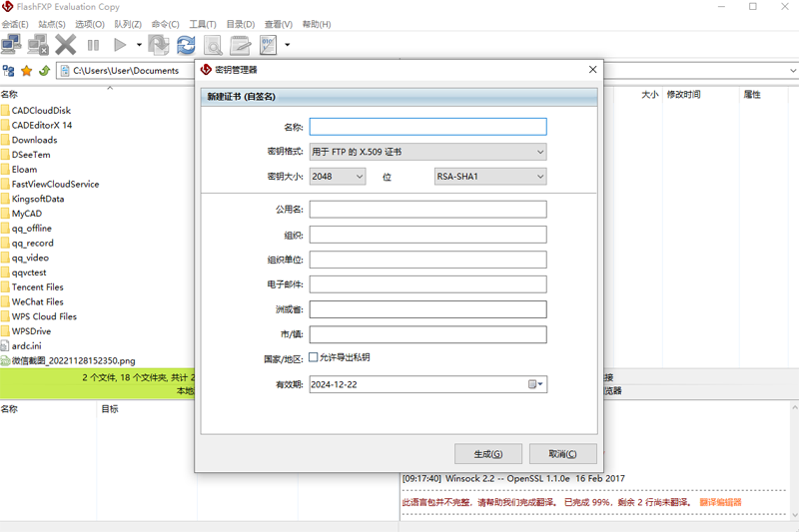The width and height of the screenshot is (799, 532).
Task: Open the 站点(S) menu
Action: coord(51,24)
